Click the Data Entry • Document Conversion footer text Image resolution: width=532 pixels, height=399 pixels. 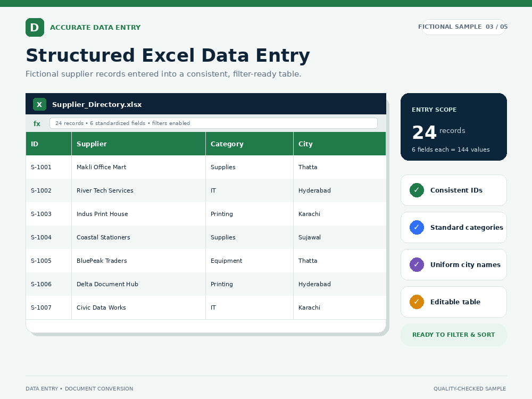pos(79,389)
